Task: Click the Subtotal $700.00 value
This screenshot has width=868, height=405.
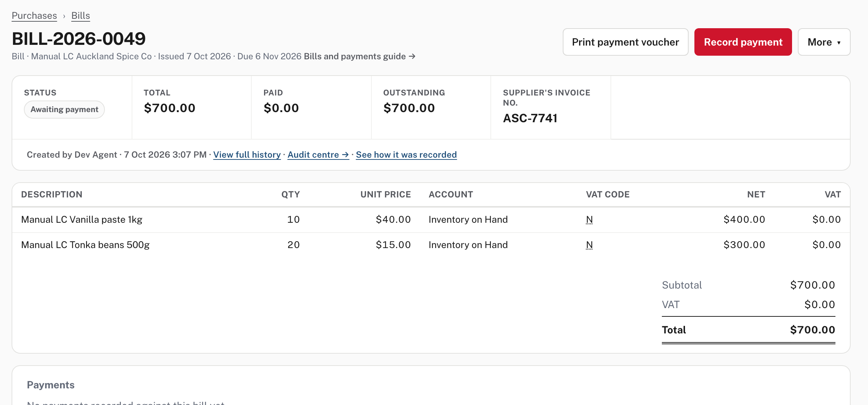Action: click(812, 285)
